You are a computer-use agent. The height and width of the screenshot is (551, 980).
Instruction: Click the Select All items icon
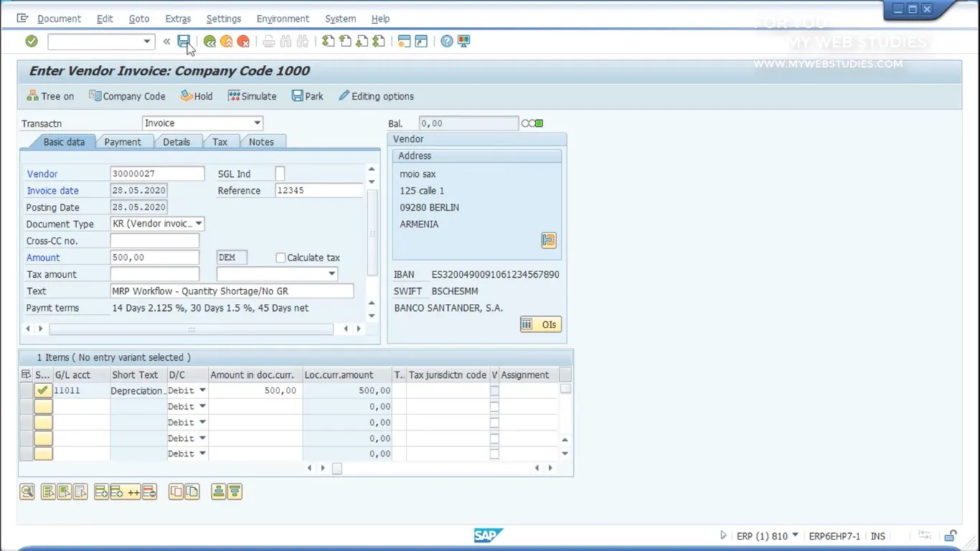coord(48,491)
